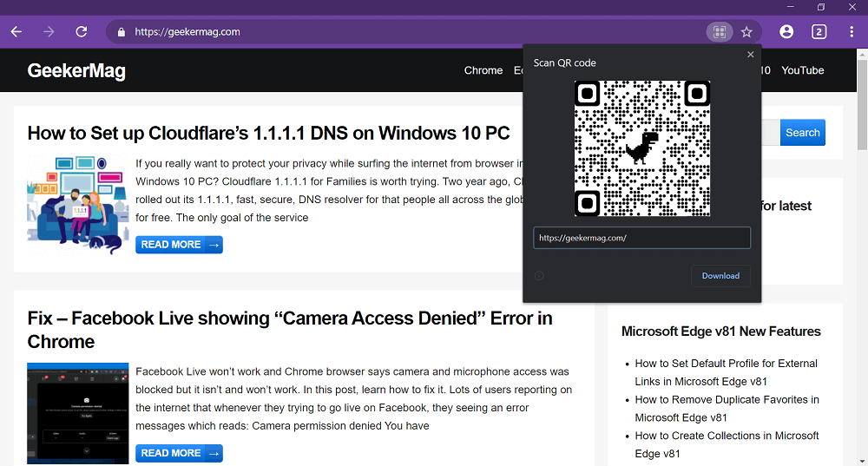Click the scrollbar down arrow
This screenshot has width=868, height=466.
tap(863, 461)
